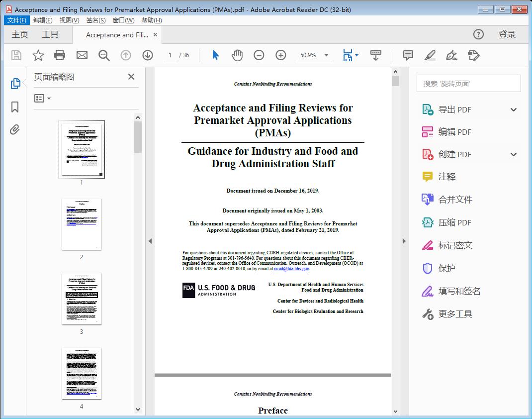
Task: Toggle the selection arrow tool
Action: pos(215,55)
